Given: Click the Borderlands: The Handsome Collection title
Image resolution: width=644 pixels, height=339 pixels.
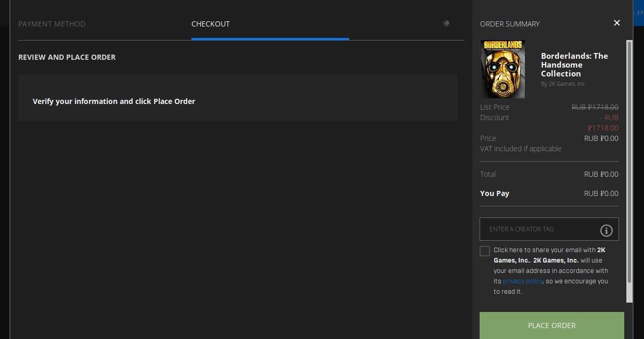Looking at the screenshot, I should coord(574,64).
